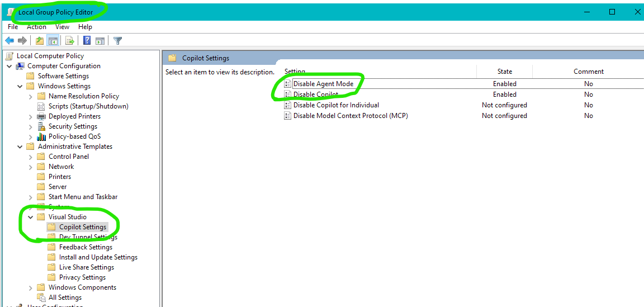Go up one level with folder icon

coord(40,40)
